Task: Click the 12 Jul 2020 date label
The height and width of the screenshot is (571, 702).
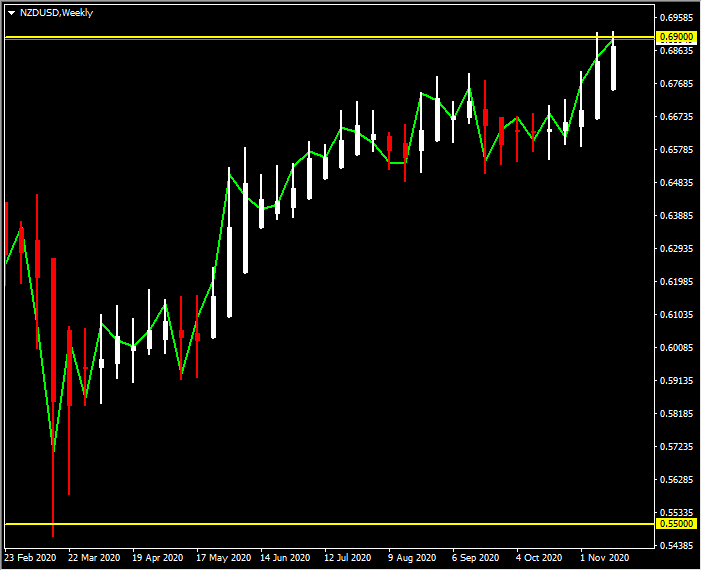Action: tap(348, 557)
